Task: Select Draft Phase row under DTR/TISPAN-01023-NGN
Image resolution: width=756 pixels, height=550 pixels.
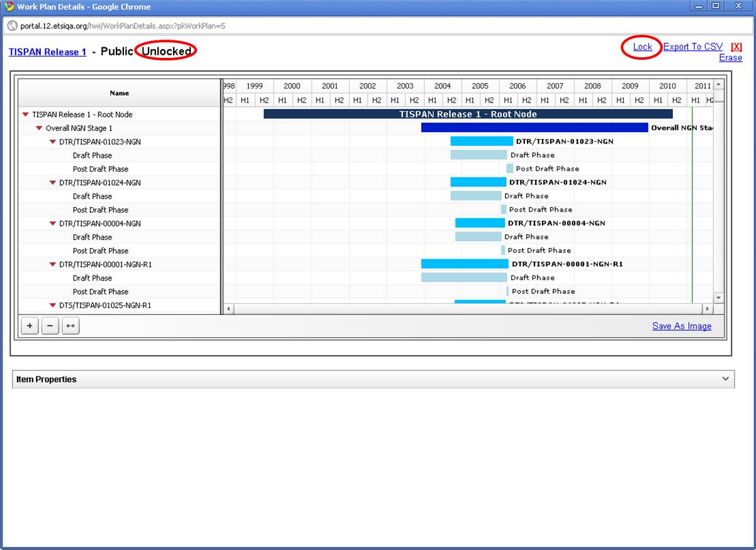Action: (120, 155)
